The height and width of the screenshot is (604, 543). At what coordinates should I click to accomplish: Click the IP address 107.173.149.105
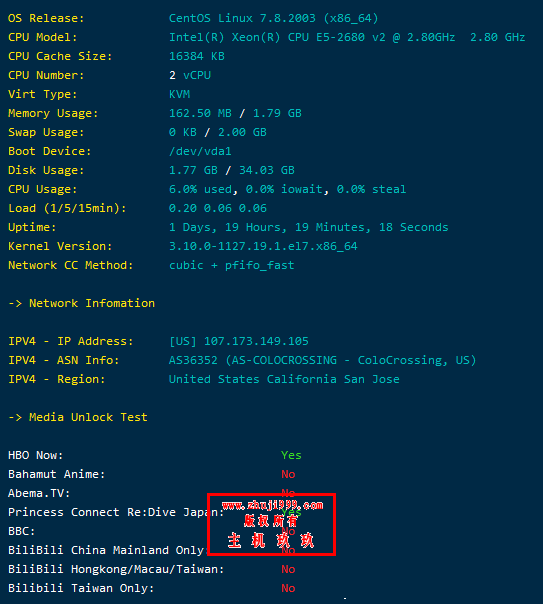[x=256, y=341]
